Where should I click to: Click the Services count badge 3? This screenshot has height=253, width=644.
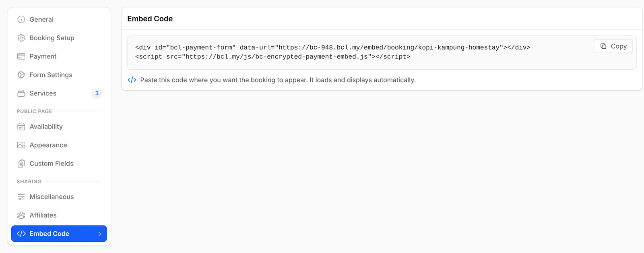click(x=97, y=93)
